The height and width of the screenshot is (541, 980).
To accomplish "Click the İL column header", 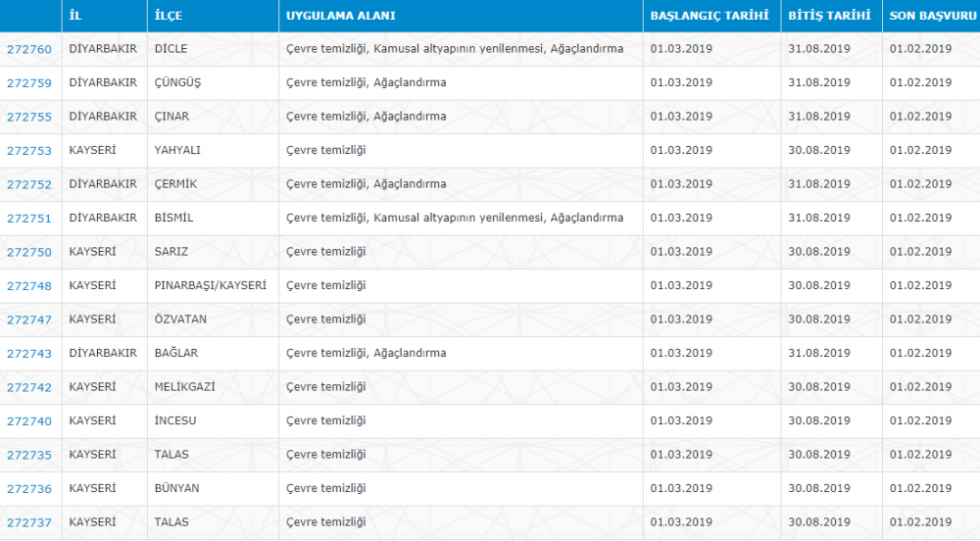I will 75,16.
